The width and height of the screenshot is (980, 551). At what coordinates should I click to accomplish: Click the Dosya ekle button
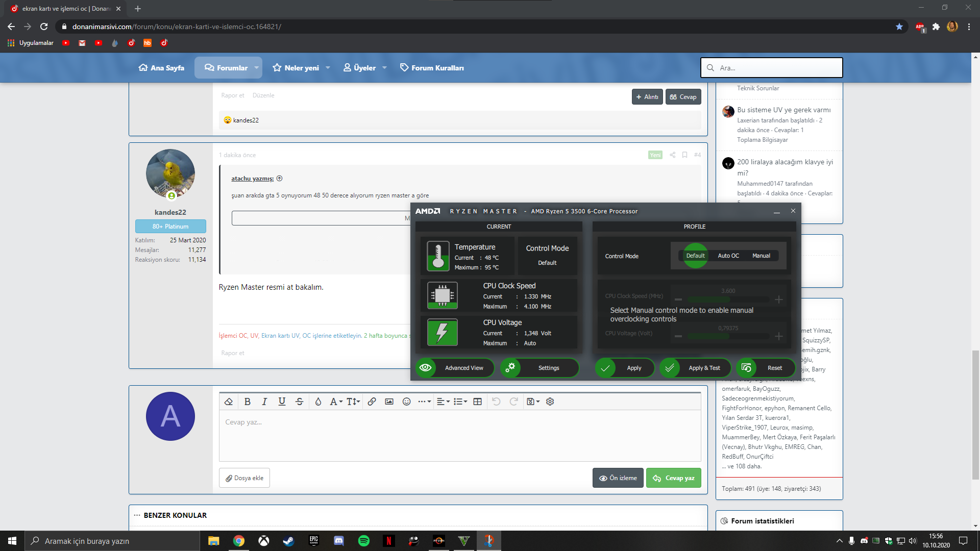(x=244, y=478)
